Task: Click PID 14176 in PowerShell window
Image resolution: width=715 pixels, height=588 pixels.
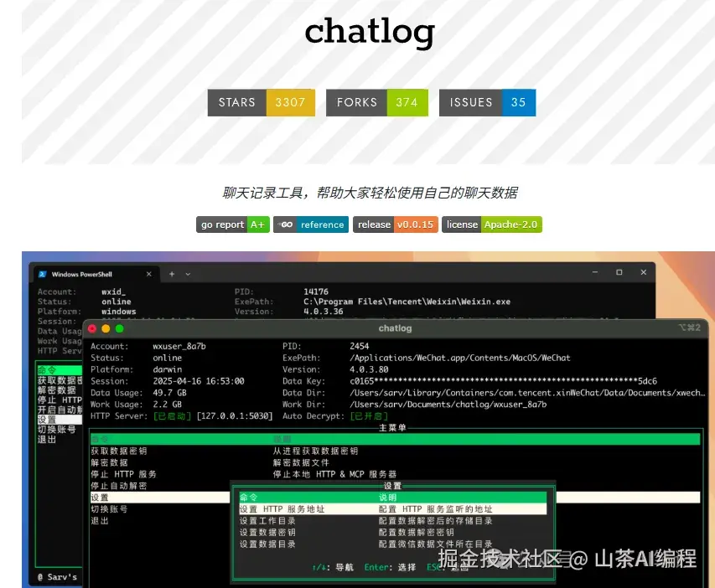Action: [316, 291]
